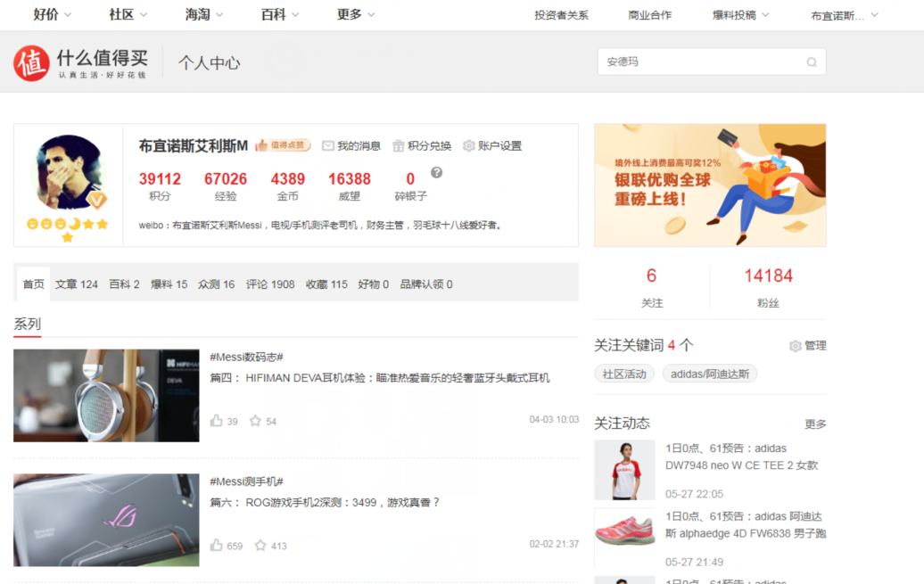Open the 众测 16 tab
Viewport: 924px width, 584px height.
point(216,284)
